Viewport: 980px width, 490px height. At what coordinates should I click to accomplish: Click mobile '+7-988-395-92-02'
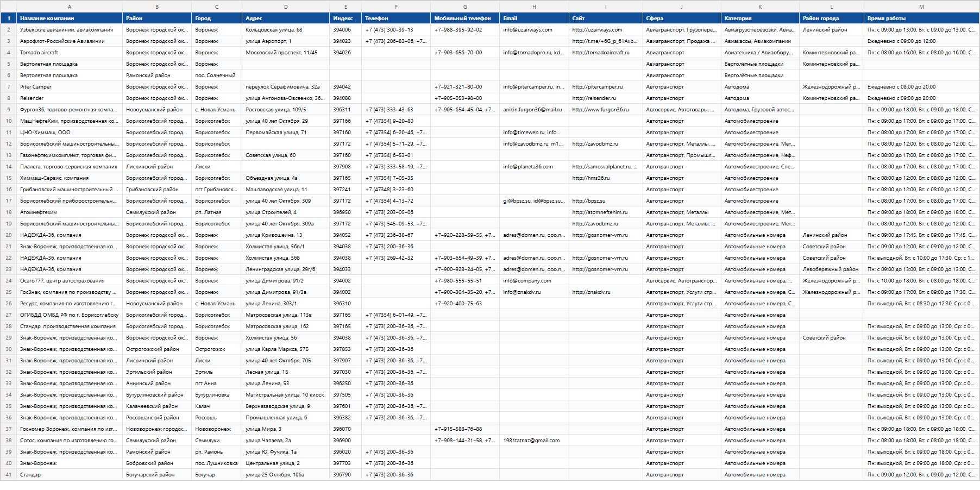coord(465,30)
